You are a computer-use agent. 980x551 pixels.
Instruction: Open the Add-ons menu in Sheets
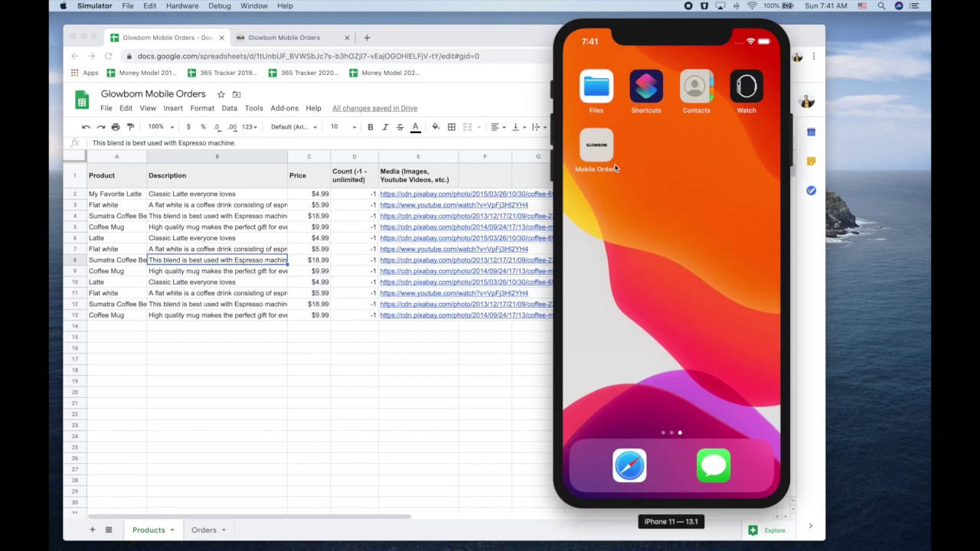(x=284, y=109)
